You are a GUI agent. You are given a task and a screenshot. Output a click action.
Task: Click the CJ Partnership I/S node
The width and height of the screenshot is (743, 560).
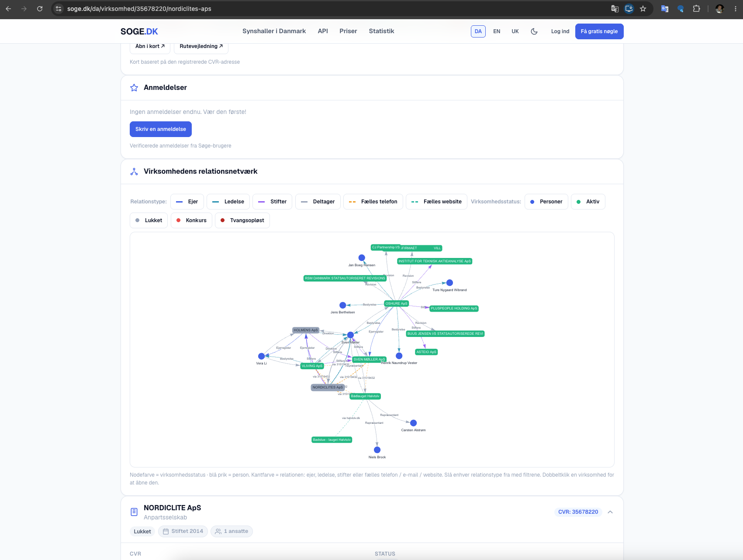[386, 247]
